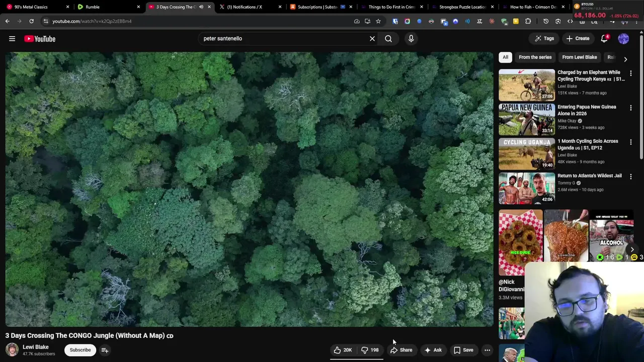Click the search magnifier icon
The width and height of the screenshot is (644, 362).
[388, 39]
